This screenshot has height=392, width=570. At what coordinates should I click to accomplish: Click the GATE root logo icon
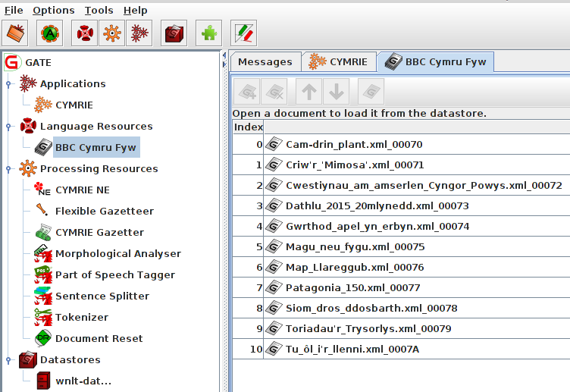coord(11,62)
